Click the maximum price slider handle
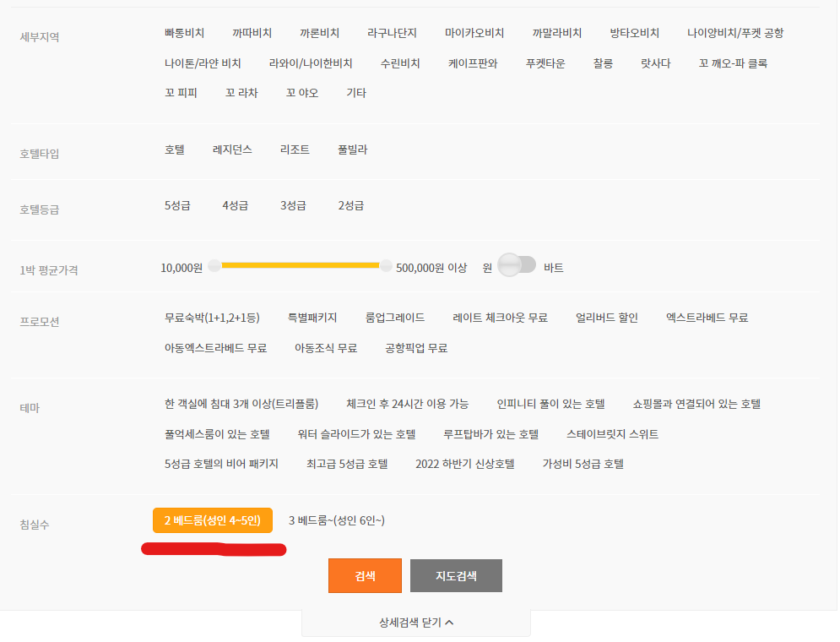Viewport: 840px width, 642px height. tap(386, 265)
